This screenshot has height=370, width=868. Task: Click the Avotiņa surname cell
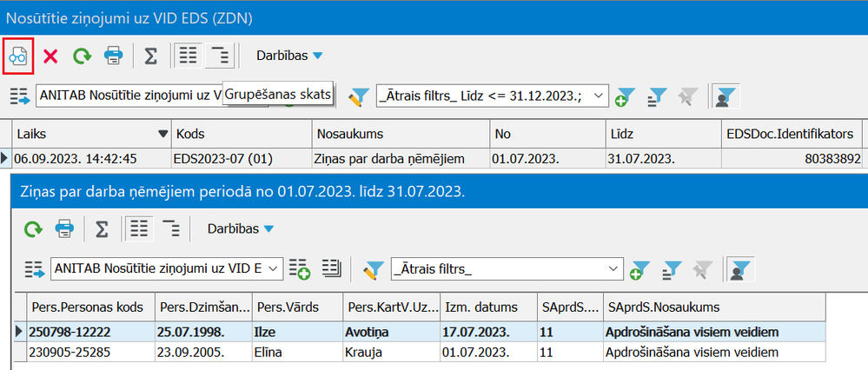coord(391,333)
